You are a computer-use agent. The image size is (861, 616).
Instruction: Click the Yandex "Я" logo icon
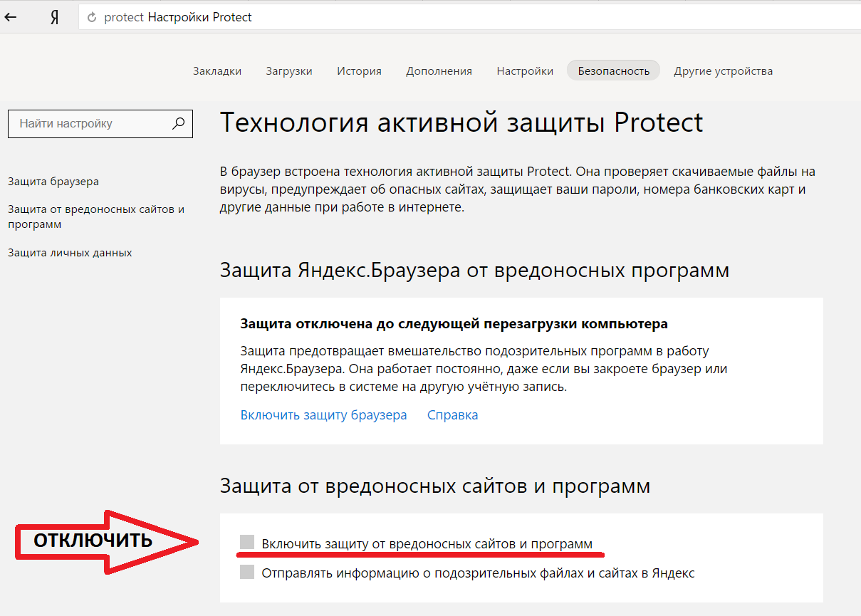coord(54,18)
